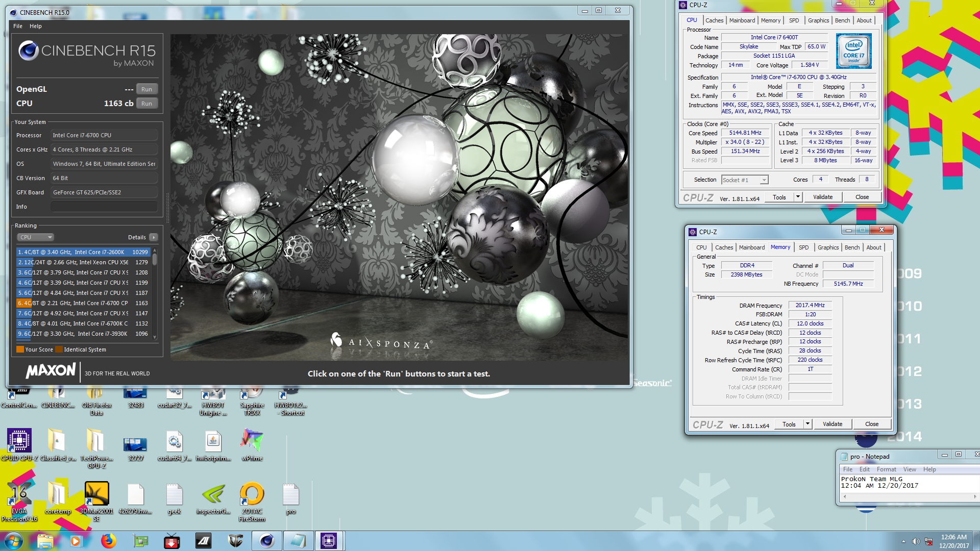
Task: Select ranking row 12C/24T Intel Xeon
Action: 83,262
